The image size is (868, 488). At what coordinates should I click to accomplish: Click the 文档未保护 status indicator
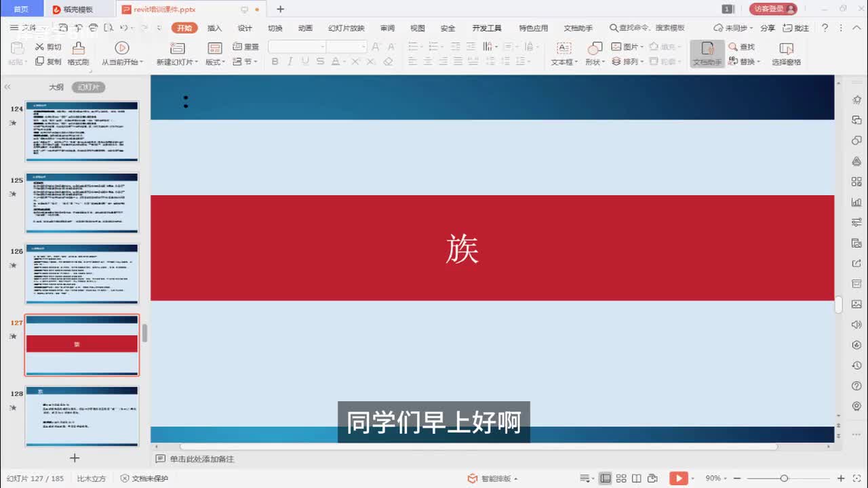pyautogui.click(x=144, y=478)
